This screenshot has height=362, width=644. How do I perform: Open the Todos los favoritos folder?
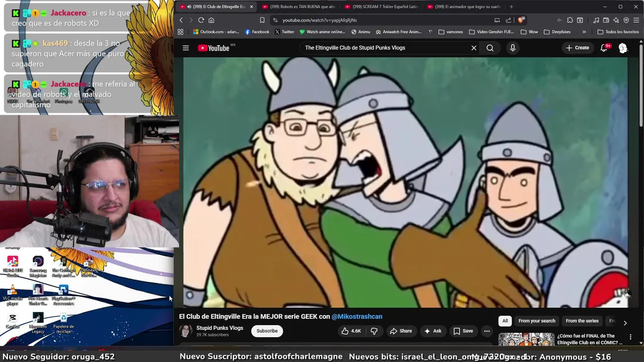(x=618, y=32)
